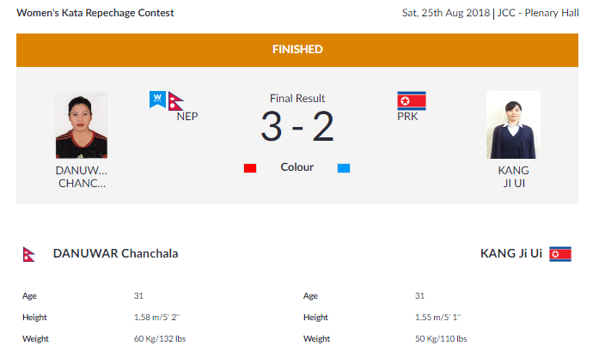This screenshot has width=593, height=364.
Task: Open KANG Ji Ui profile heading
Action: 511,253
